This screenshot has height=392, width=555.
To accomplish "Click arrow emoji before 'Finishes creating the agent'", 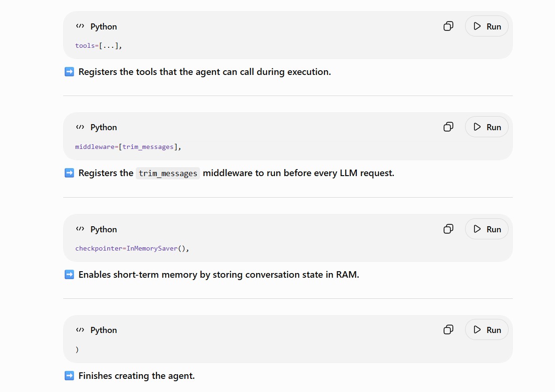I will [x=69, y=376].
